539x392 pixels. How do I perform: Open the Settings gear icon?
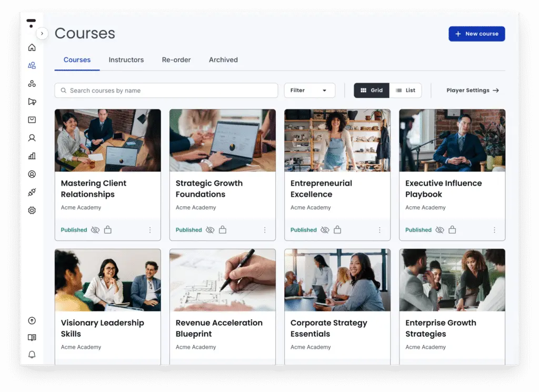click(x=32, y=210)
